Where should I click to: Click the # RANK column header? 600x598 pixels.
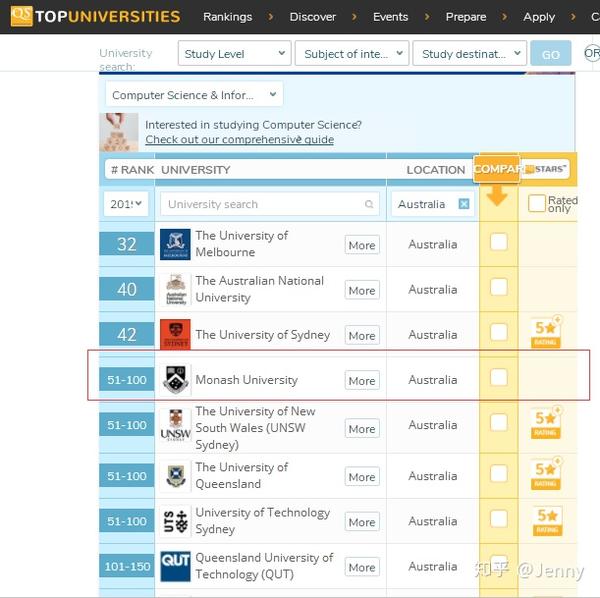coord(132,169)
